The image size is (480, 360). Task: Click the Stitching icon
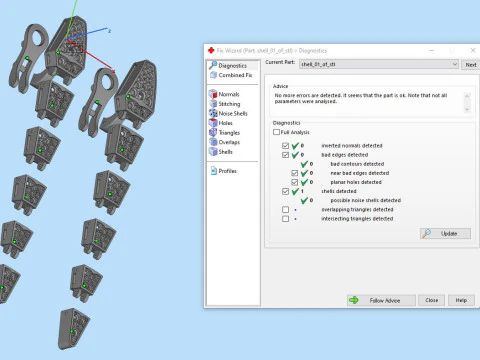[x=213, y=104]
